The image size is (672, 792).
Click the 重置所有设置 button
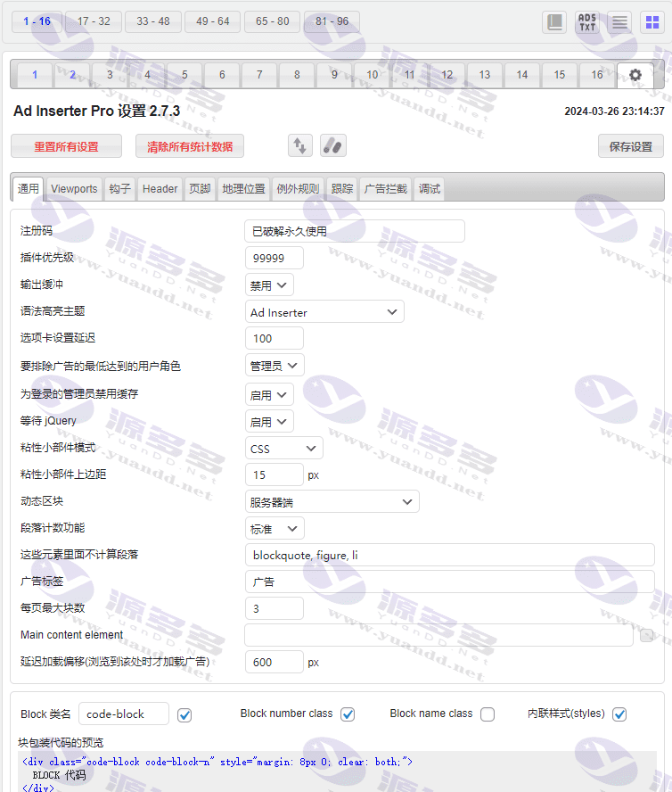[x=66, y=146]
